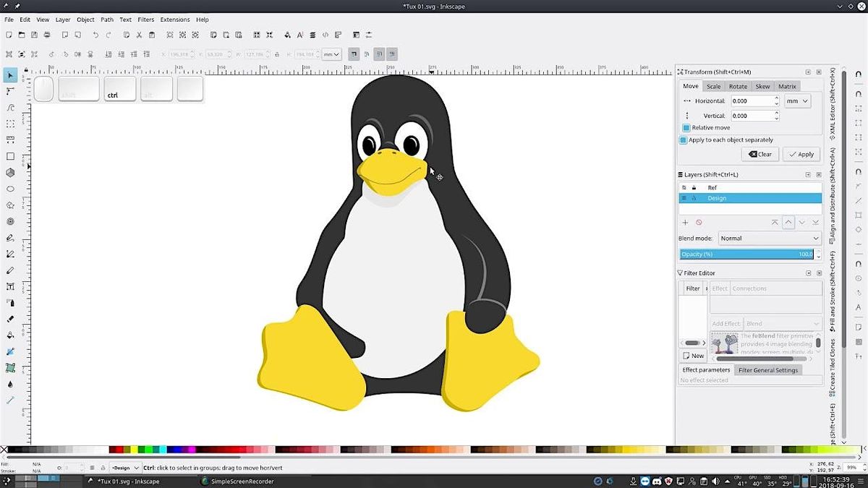Select the Node editing tool
This screenshot has height=488, width=868.
(x=10, y=91)
